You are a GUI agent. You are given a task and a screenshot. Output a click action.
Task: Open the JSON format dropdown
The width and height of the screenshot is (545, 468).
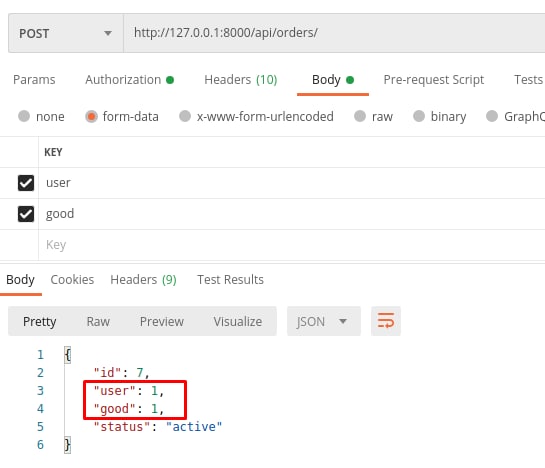[x=324, y=321]
